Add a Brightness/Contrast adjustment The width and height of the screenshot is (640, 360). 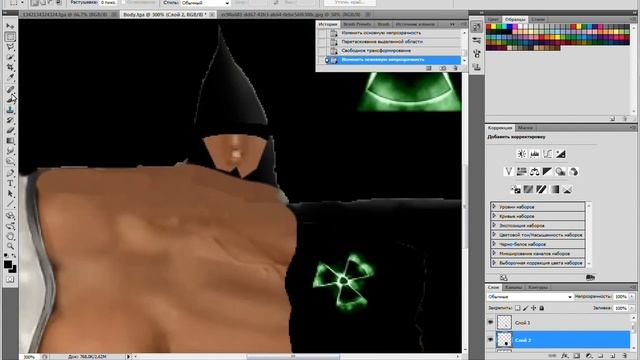tap(522, 154)
